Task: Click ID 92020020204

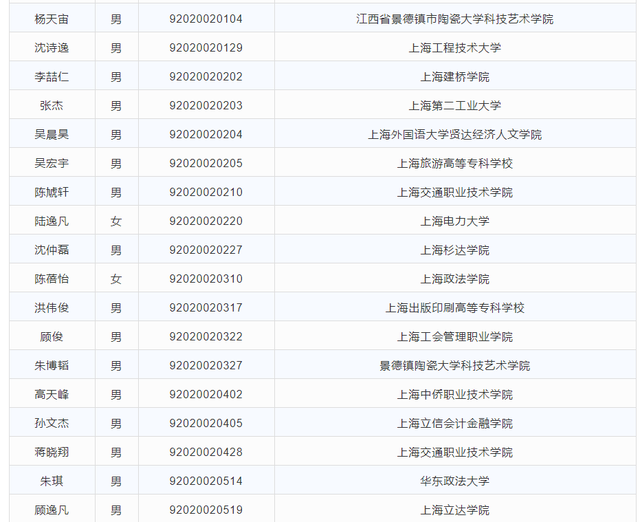Action: pos(206,135)
